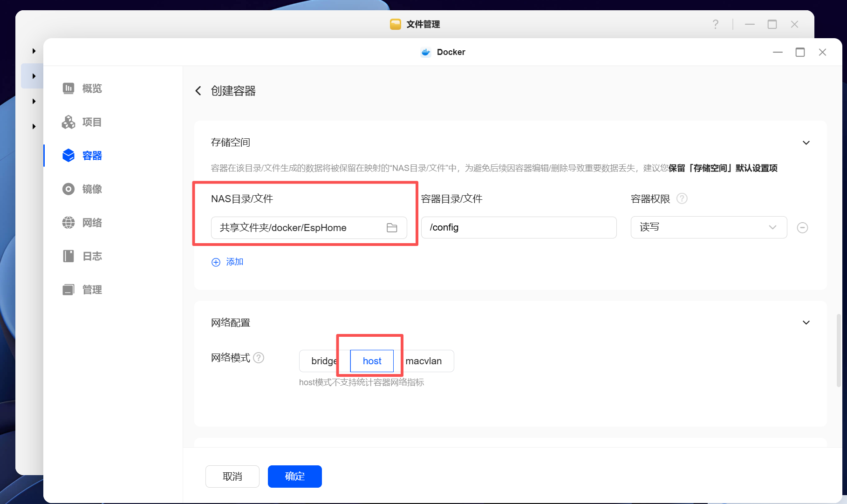The width and height of the screenshot is (847, 504).
Task: Go back from 创建容器 page
Action: [x=198, y=91]
